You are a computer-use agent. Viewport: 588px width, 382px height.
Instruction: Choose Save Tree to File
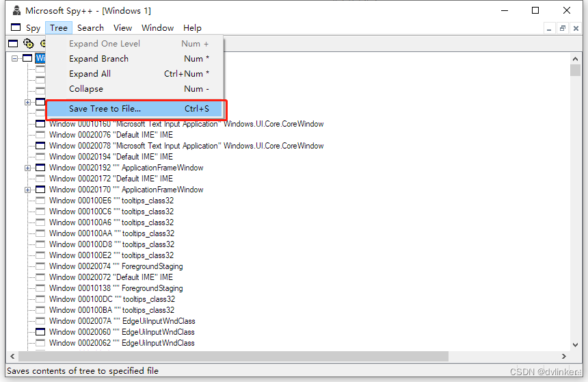coord(135,109)
